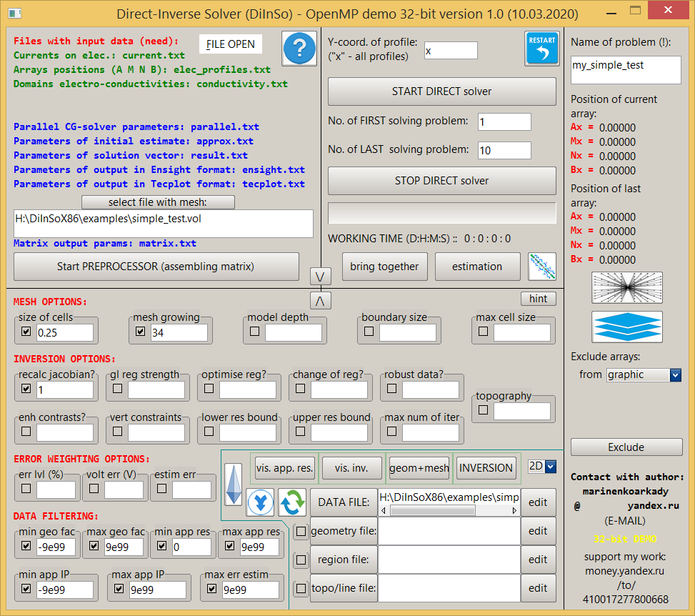Click the scatter plot icon beside estimation
Screen dimensions: 695x616
(x=542, y=267)
